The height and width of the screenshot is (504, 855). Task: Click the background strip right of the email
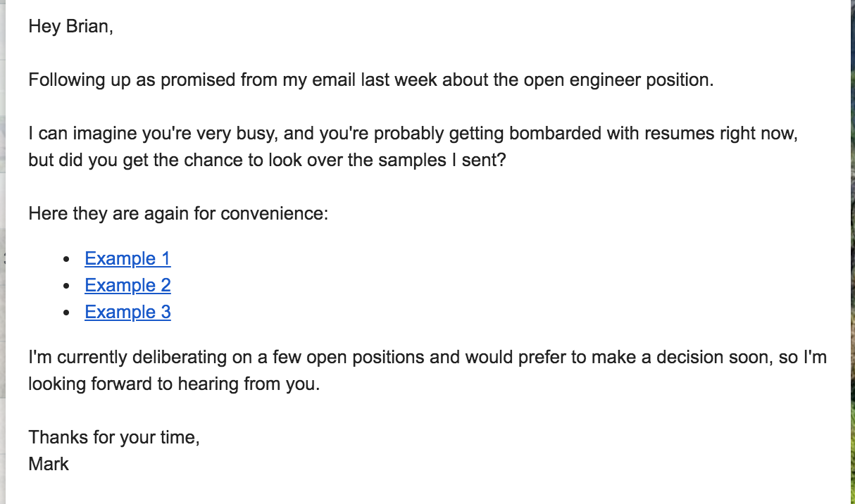point(852,252)
